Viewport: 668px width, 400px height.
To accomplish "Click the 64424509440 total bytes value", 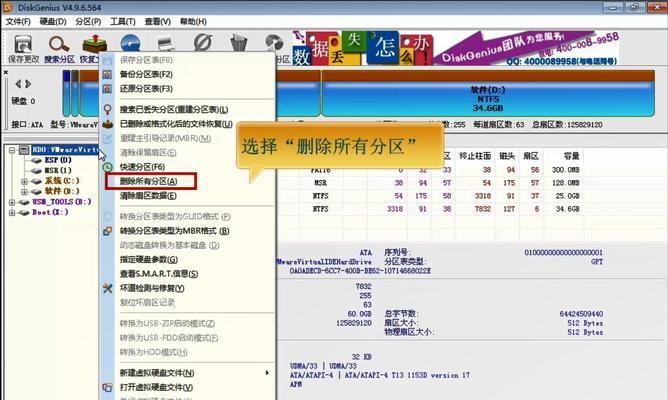I will (x=581, y=314).
